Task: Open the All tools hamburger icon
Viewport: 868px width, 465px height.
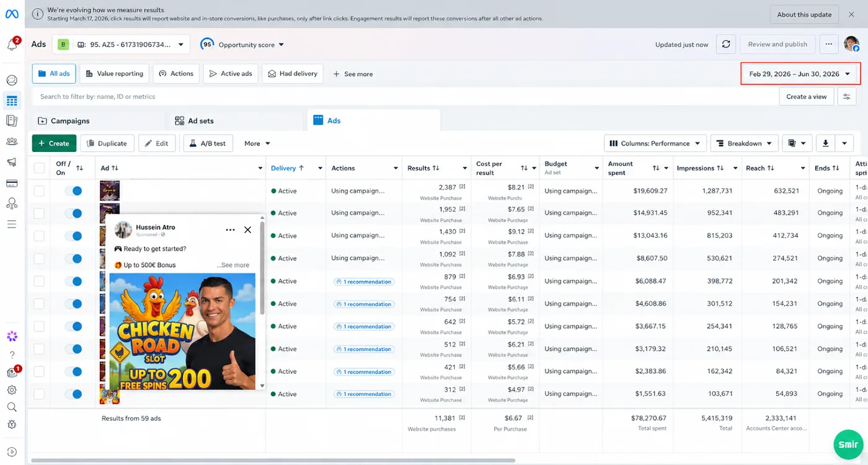Action: coord(12,224)
